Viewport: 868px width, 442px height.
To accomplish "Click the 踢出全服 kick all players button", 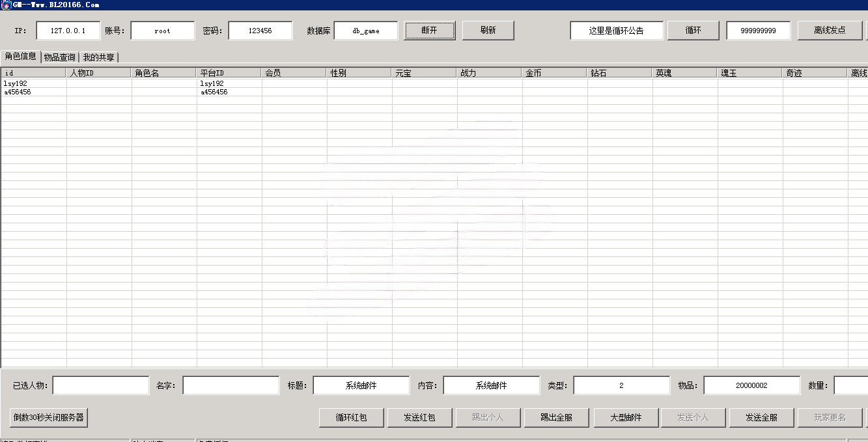I will [557, 417].
